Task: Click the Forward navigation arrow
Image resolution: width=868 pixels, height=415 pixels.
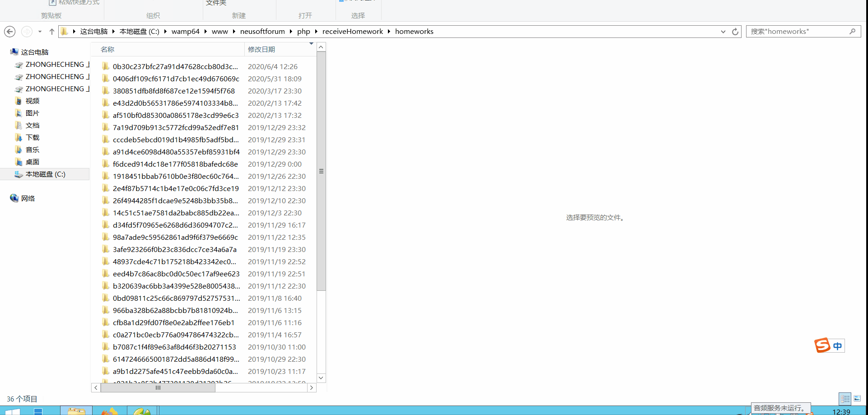Action: (27, 32)
